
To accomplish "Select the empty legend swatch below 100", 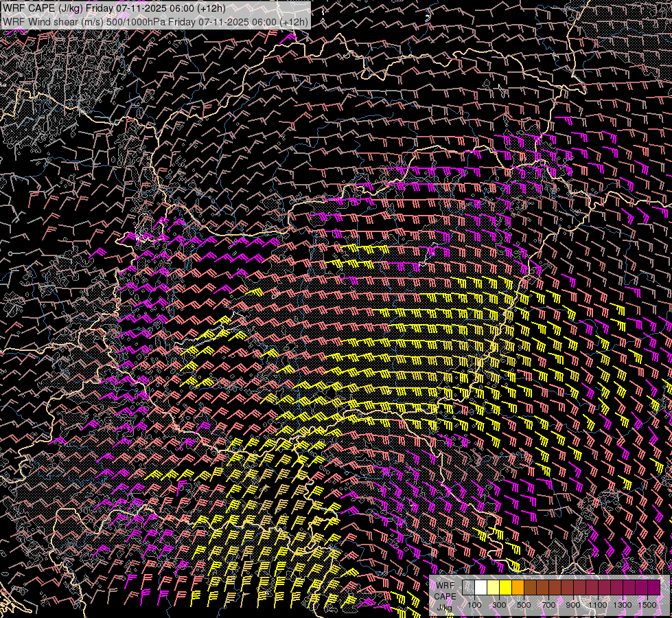I will point(468,588).
